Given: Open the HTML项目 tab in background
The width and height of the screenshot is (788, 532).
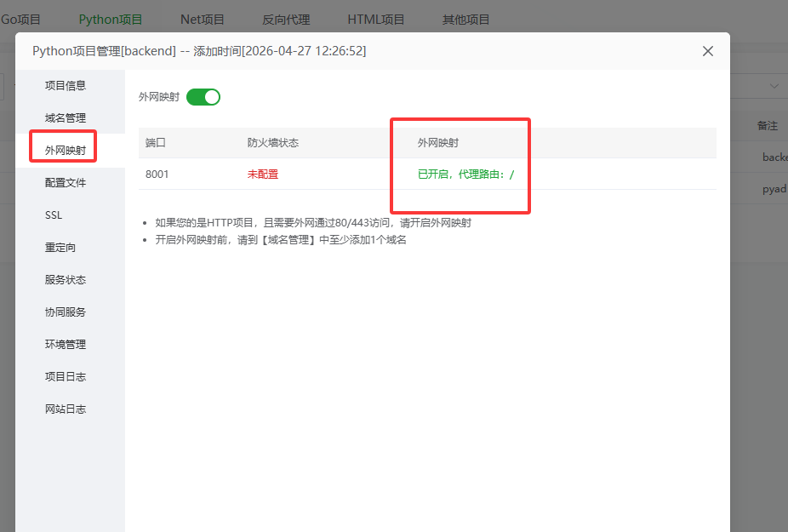Looking at the screenshot, I should click(376, 20).
